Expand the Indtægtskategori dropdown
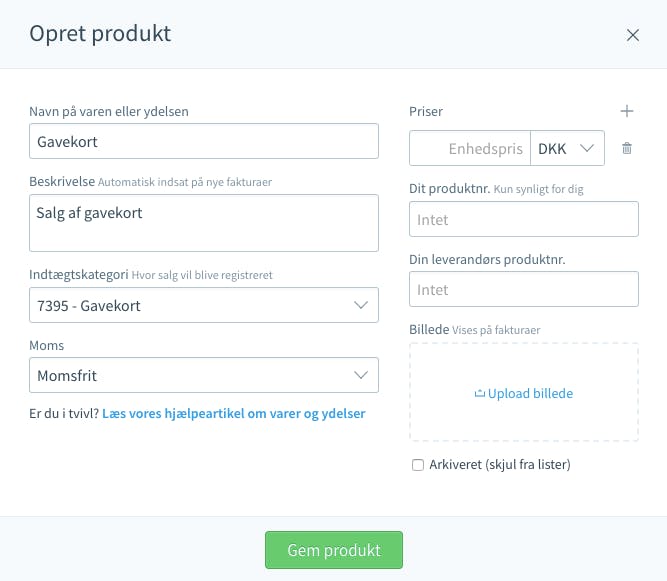Screen dimensions: 667x581 204,305
